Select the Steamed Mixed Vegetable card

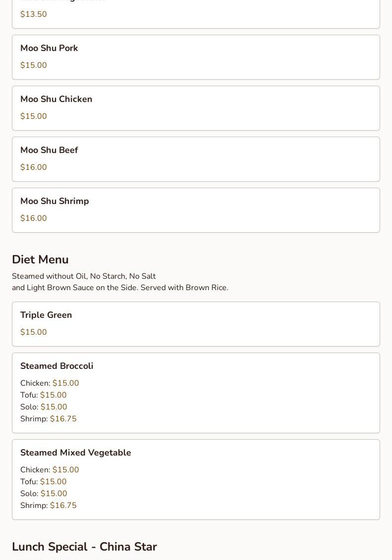pyautogui.click(x=196, y=480)
